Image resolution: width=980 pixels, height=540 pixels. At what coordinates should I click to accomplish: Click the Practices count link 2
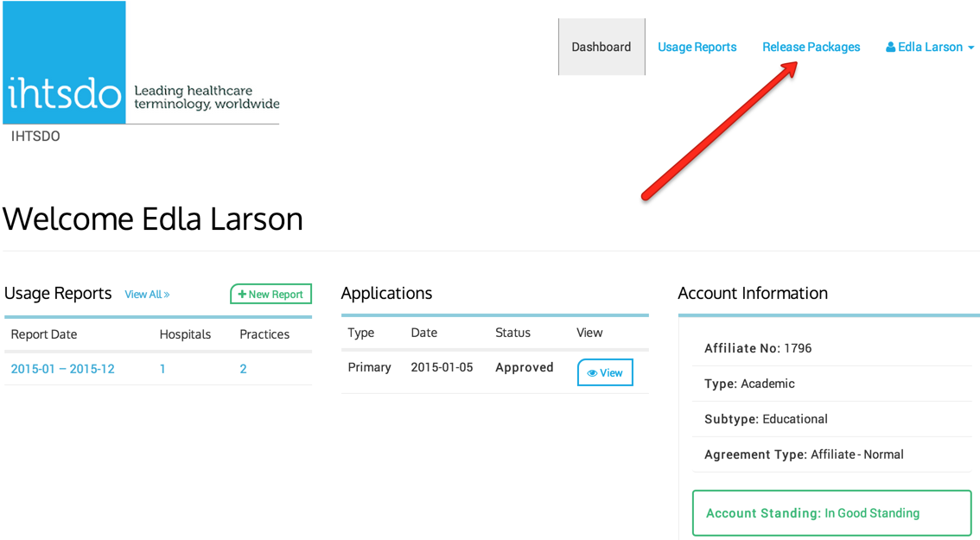point(243,369)
